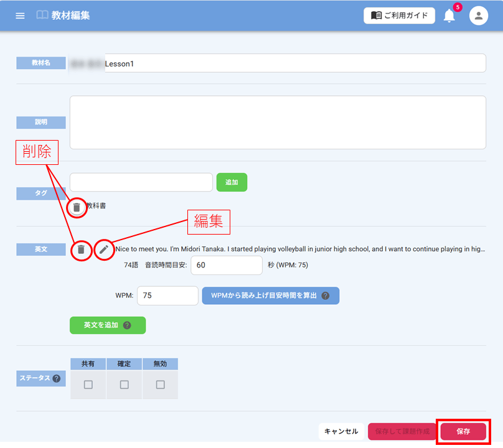The width and height of the screenshot is (503, 448).
Task: Check the 共有 status checkbox
Action: point(88,385)
